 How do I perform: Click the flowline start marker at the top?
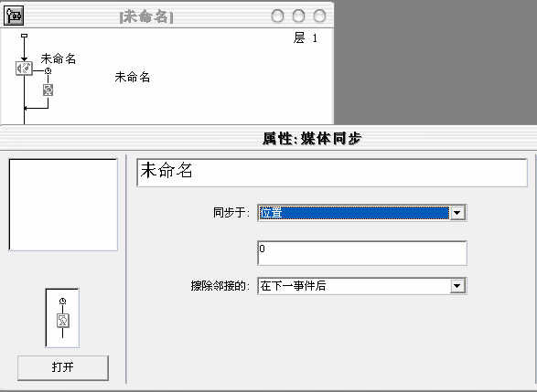pyautogui.click(x=24, y=36)
